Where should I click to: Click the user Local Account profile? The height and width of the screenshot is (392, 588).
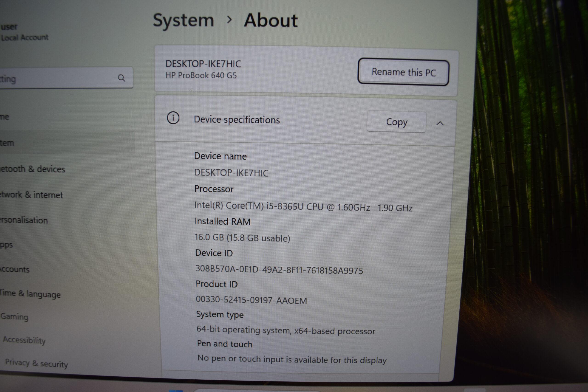[x=24, y=32]
